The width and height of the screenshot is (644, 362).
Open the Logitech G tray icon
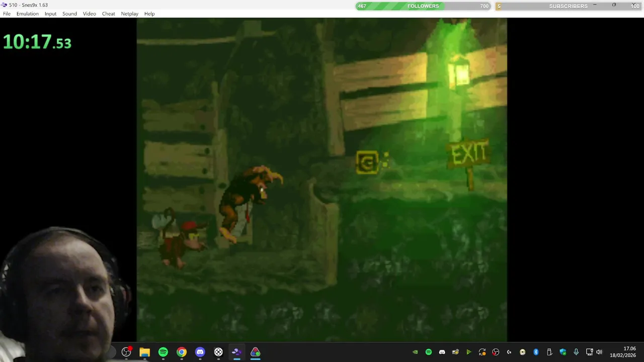pos(509,352)
